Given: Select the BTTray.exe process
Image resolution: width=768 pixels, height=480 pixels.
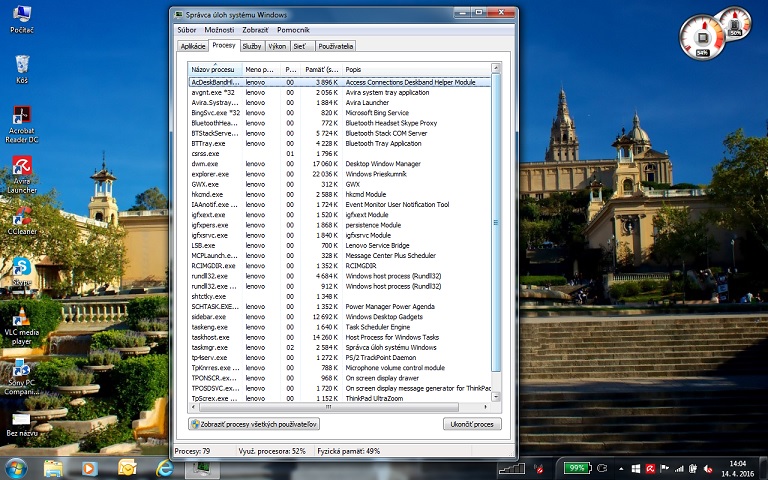Looking at the screenshot, I should (339, 144).
